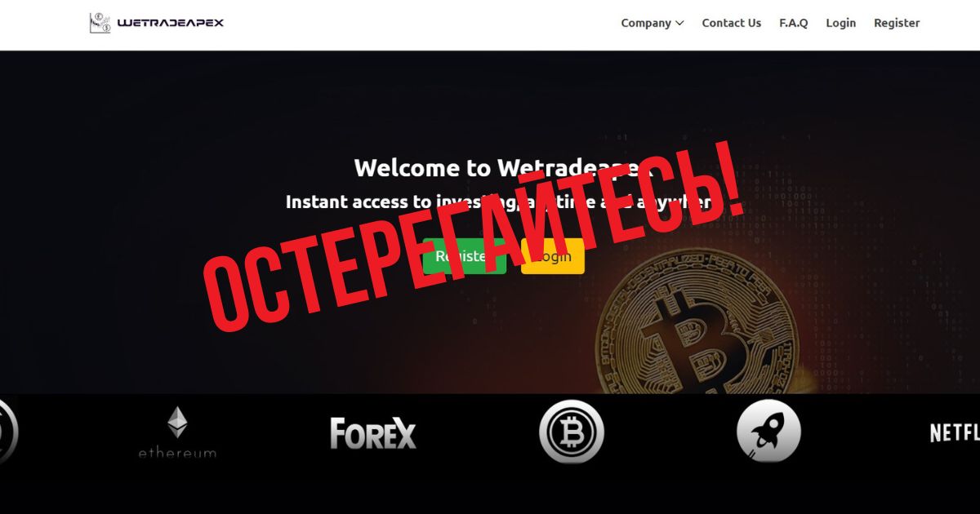980x514 pixels.
Task: Select the rocket circle icon
Action: (768, 432)
